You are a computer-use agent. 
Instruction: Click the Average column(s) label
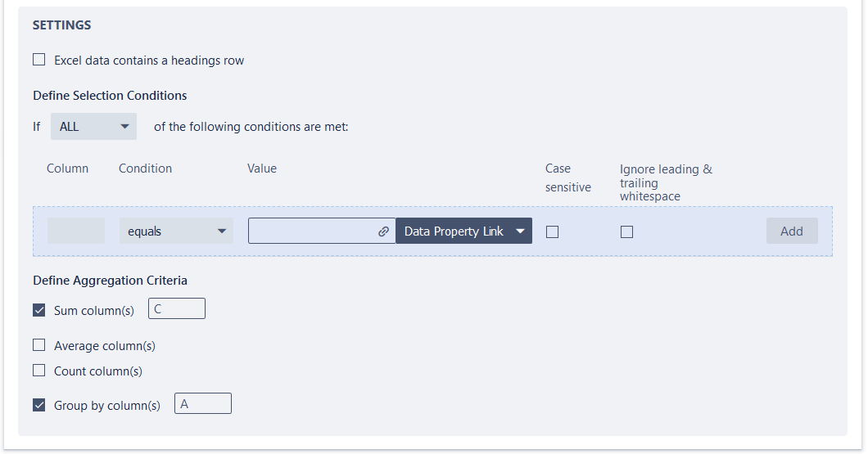point(105,346)
